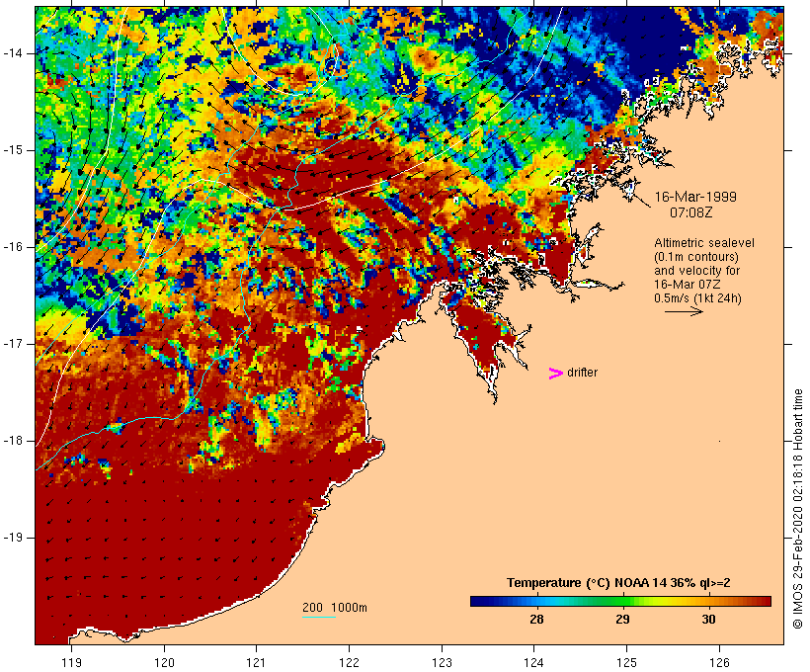Click the IMOS copyright timestamp text
This screenshot has width=810, height=672.
[798, 509]
